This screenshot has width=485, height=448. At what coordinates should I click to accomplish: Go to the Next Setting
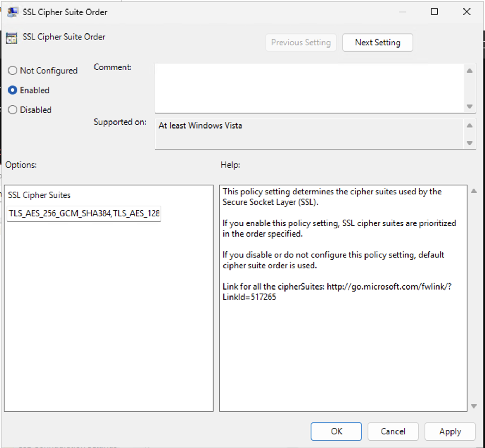pyautogui.click(x=377, y=43)
